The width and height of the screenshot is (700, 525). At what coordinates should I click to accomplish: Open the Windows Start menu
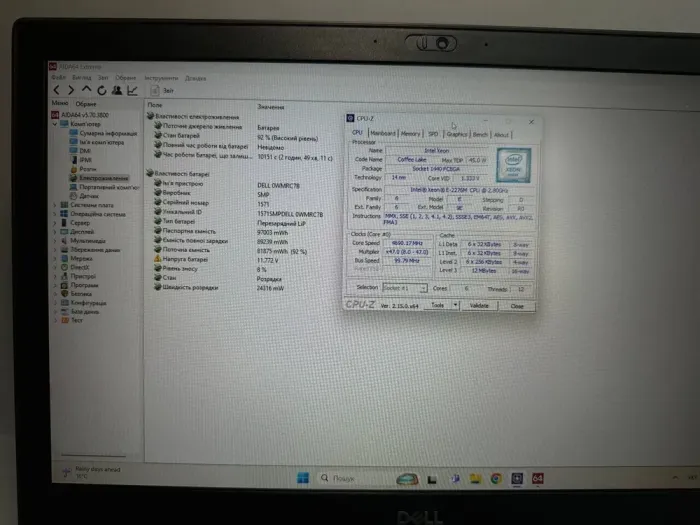point(303,478)
